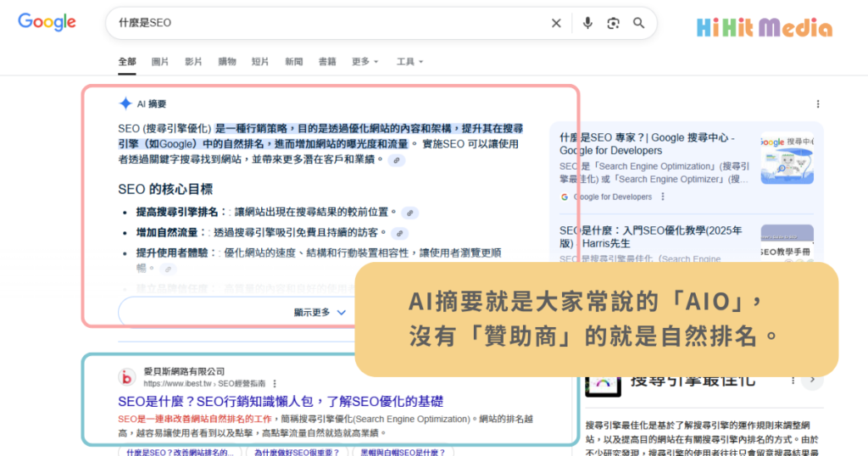Viewport: 868px width, 456px height.
Task: Click link chip after '較前位置' bullet
Action: [x=409, y=213]
